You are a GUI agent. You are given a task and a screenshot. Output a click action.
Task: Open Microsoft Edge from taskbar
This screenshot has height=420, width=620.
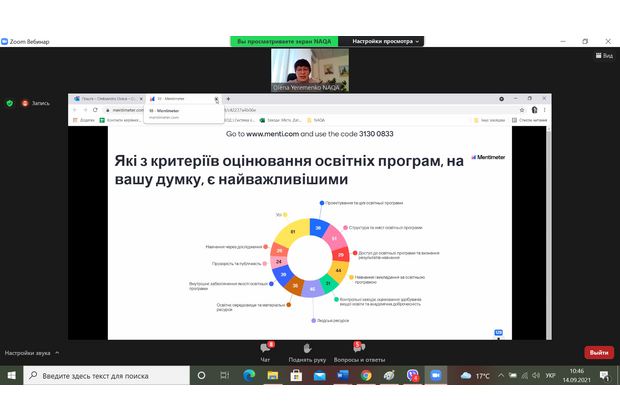249,375
